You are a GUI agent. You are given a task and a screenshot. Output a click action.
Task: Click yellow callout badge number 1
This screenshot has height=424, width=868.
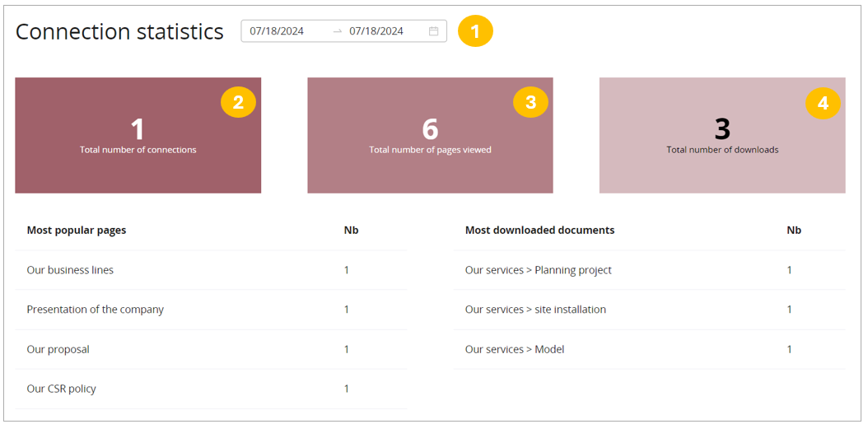point(475,31)
